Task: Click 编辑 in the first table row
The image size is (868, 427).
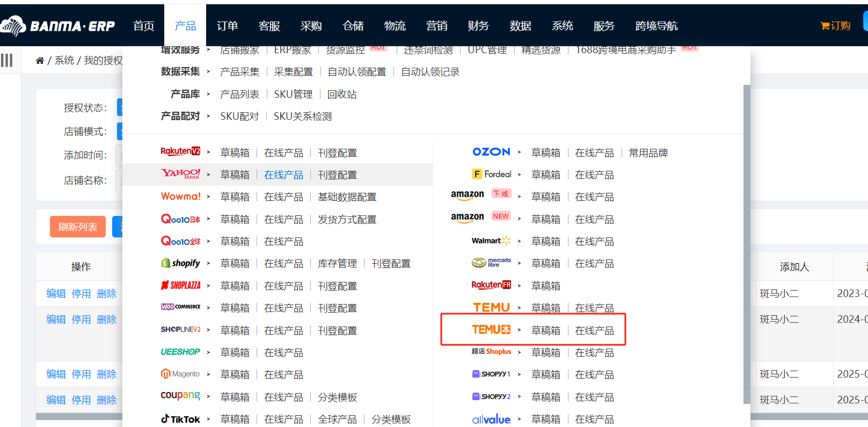Action: (x=56, y=294)
